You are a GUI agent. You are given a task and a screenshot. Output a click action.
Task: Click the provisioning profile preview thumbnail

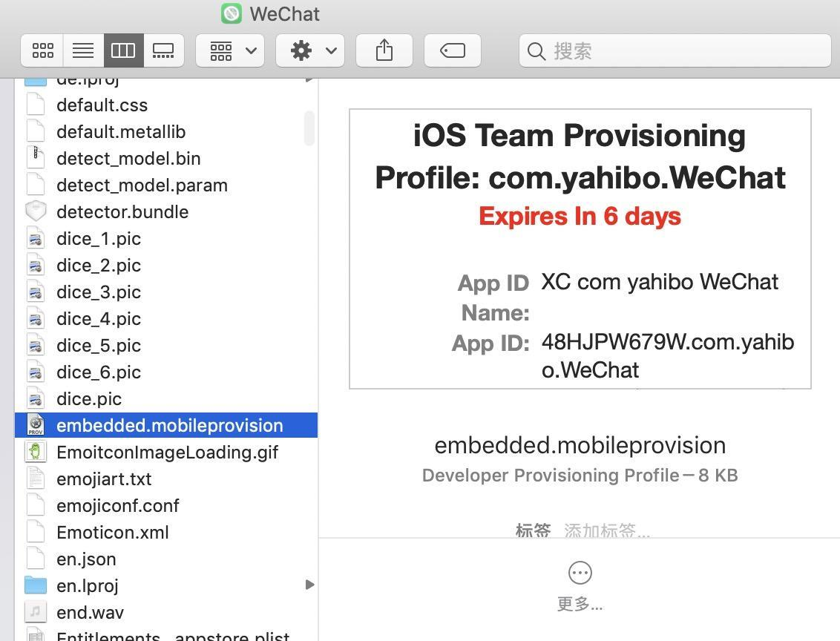(580, 249)
